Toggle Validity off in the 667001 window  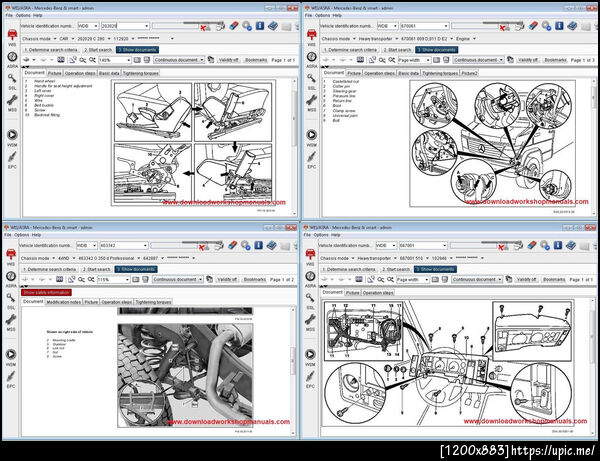click(527, 280)
